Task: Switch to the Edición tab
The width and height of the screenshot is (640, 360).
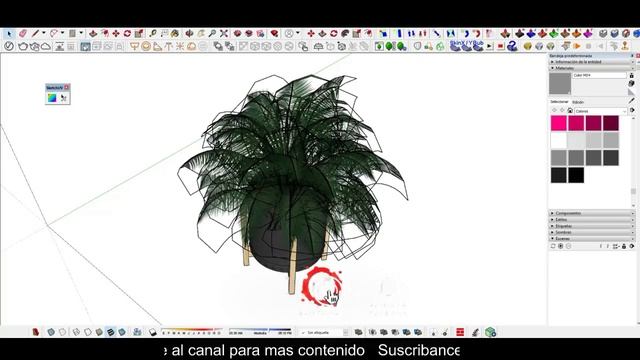Action: (578, 102)
